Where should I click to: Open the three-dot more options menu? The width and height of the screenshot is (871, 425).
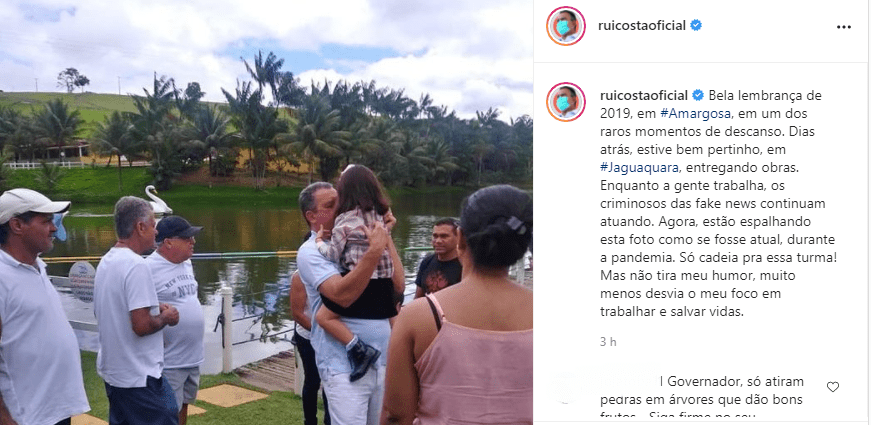843,27
